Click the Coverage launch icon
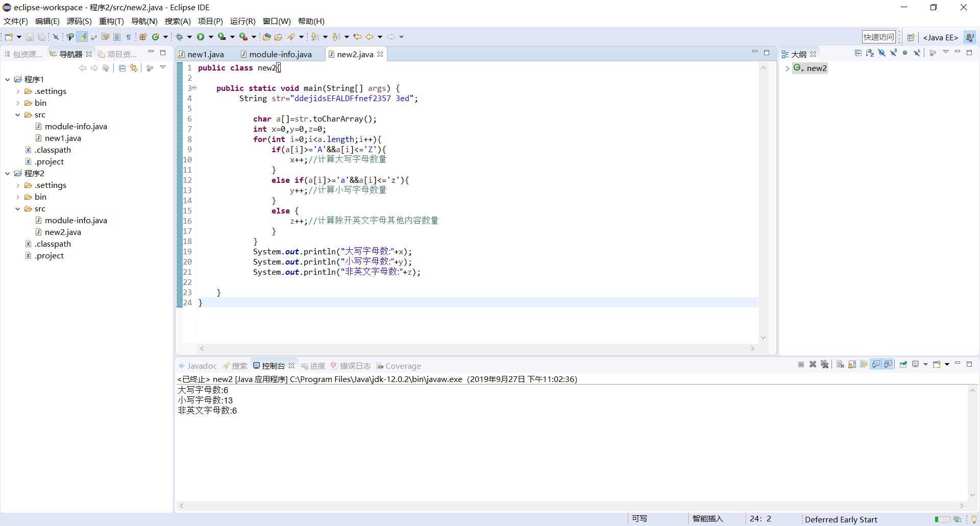Viewport: 980px width, 526px height. click(222, 37)
